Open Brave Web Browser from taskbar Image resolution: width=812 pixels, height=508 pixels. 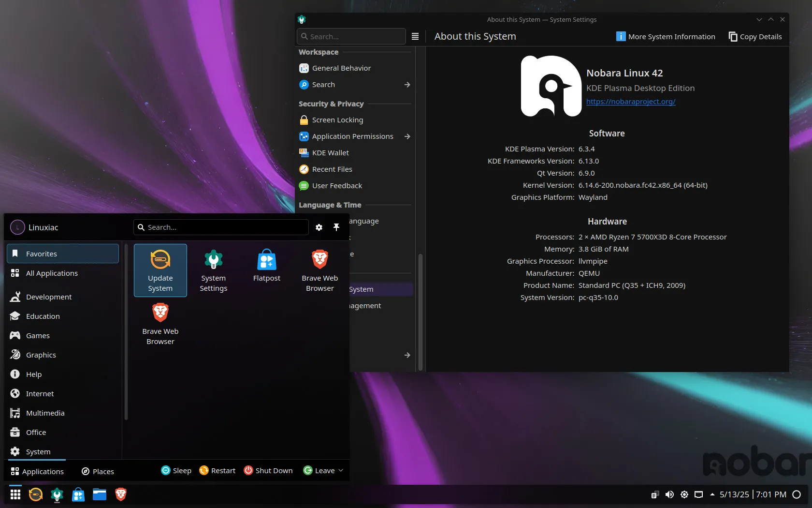tap(120, 494)
